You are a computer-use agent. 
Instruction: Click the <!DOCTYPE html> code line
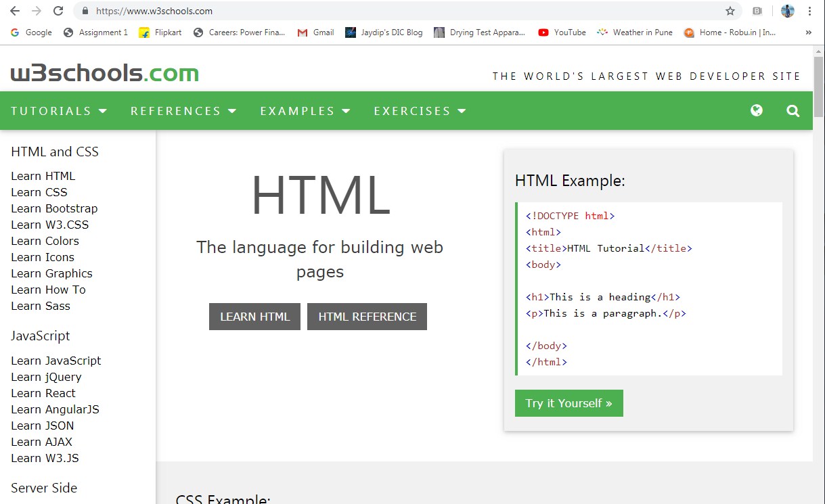[571, 216]
